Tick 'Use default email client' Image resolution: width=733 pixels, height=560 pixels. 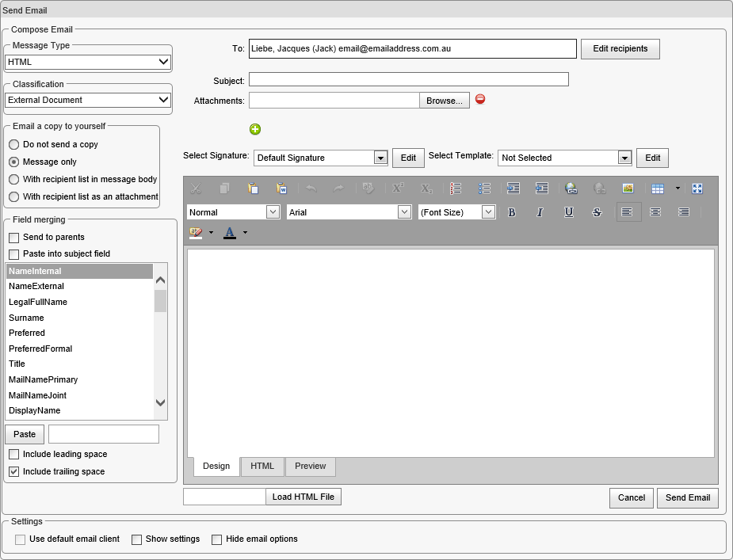(x=20, y=539)
